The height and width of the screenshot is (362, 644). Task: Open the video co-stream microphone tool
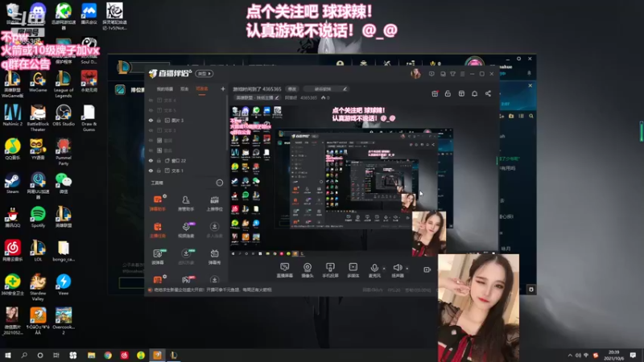(186, 230)
